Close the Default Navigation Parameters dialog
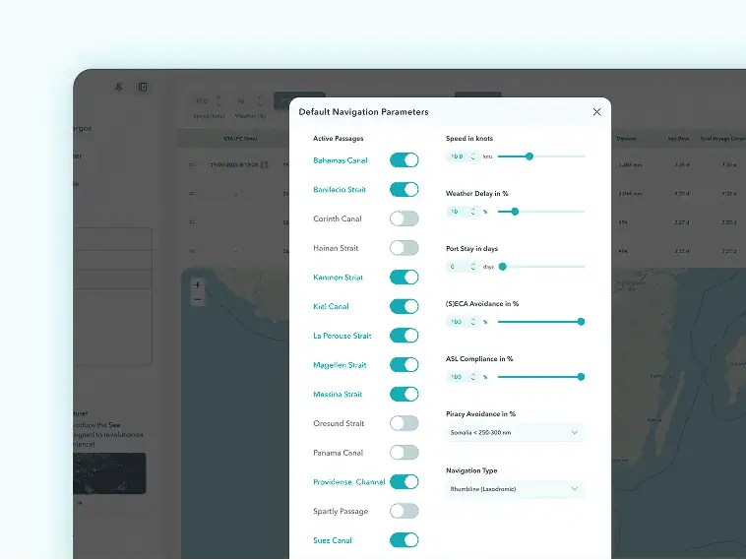Image resolution: width=746 pixels, height=560 pixels. (596, 112)
